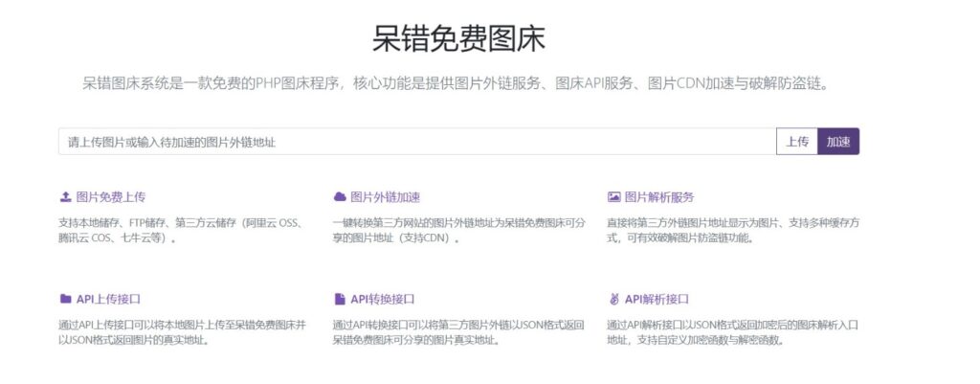Click the cloud icon beside 图片外链加速

pyautogui.click(x=340, y=197)
